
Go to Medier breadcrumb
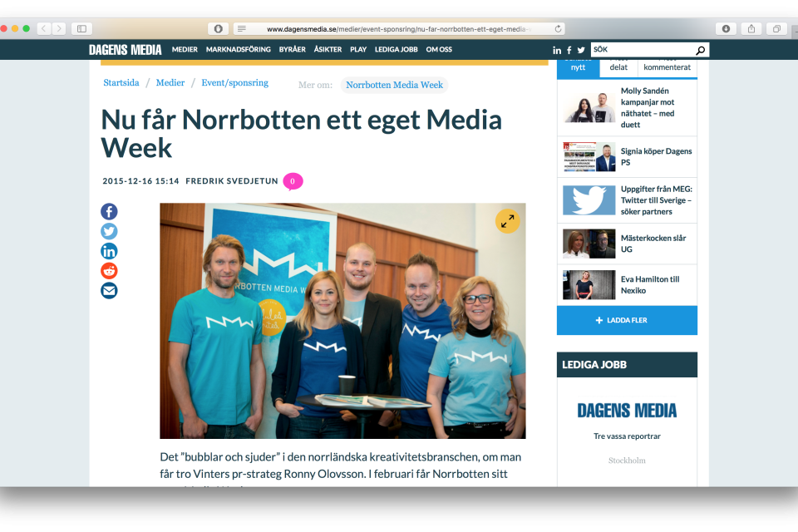pyautogui.click(x=170, y=82)
